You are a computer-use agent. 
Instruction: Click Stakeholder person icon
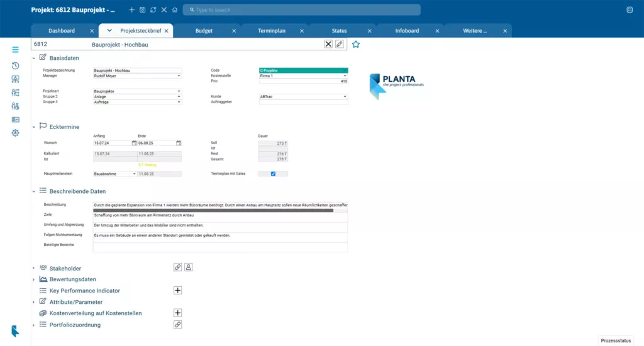pyautogui.click(x=189, y=267)
